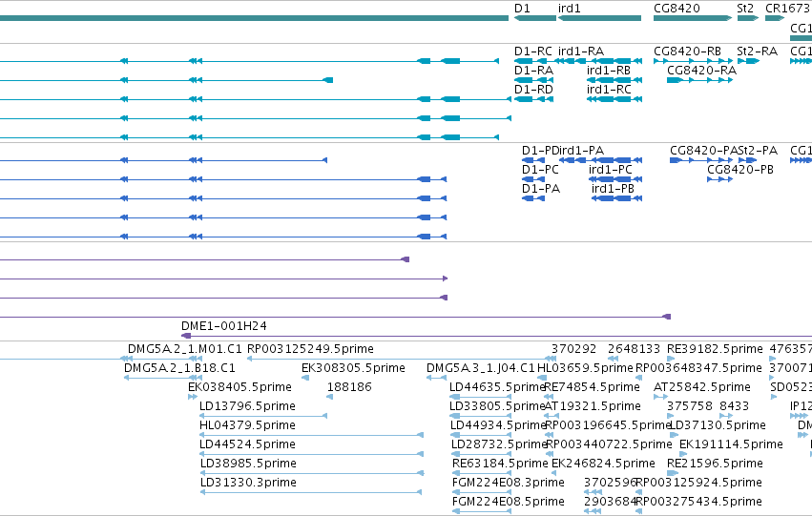Select EST RP003196645.5prime
This screenshot has width=812, height=516.
pos(550,435)
